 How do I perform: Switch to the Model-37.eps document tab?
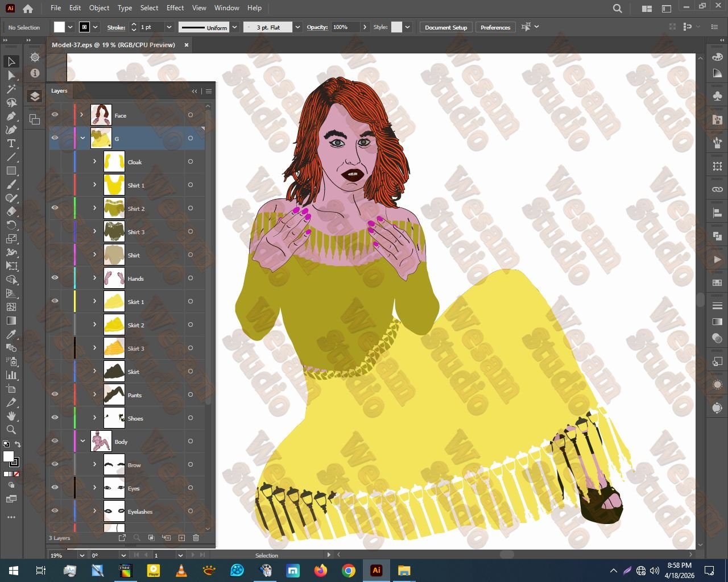click(x=113, y=45)
